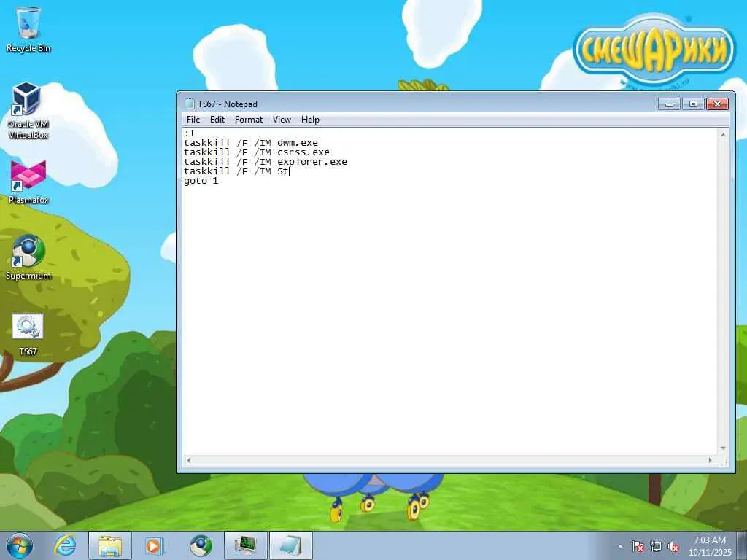The image size is (747, 560).
Task: Open the File menu in Notepad
Action: coord(193,120)
